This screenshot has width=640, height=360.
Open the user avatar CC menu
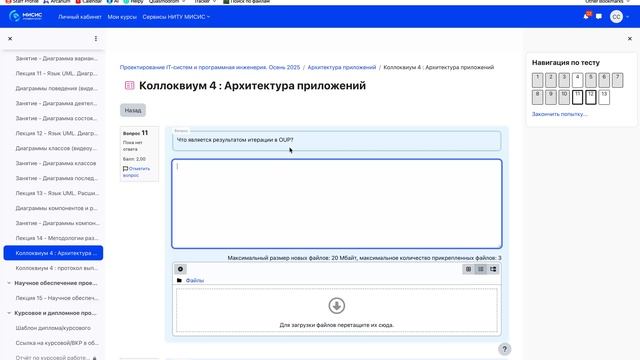tap(619, 17)
